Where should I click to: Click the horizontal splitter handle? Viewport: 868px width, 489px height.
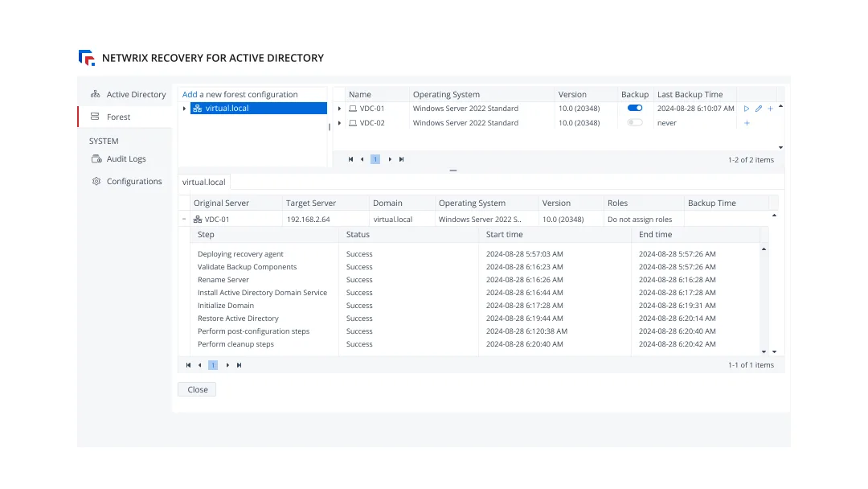pyautogui.click(x=452, y=171)
